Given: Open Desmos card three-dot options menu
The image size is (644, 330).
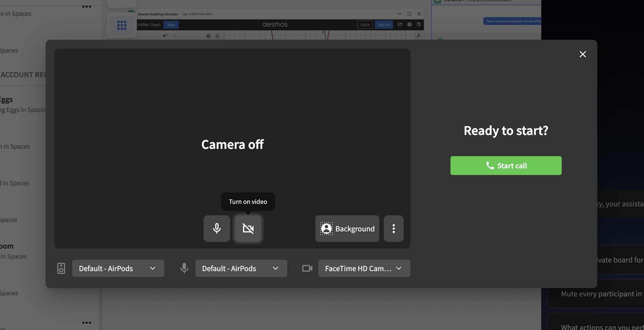Looking at the screenshot, I should (x=399, y=14).
